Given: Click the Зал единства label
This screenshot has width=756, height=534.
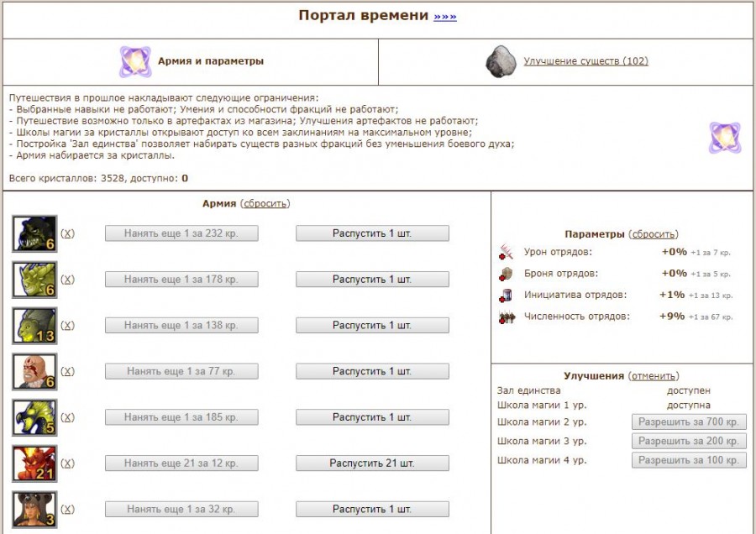Looking at the screenshot, I should coord(529,390).
